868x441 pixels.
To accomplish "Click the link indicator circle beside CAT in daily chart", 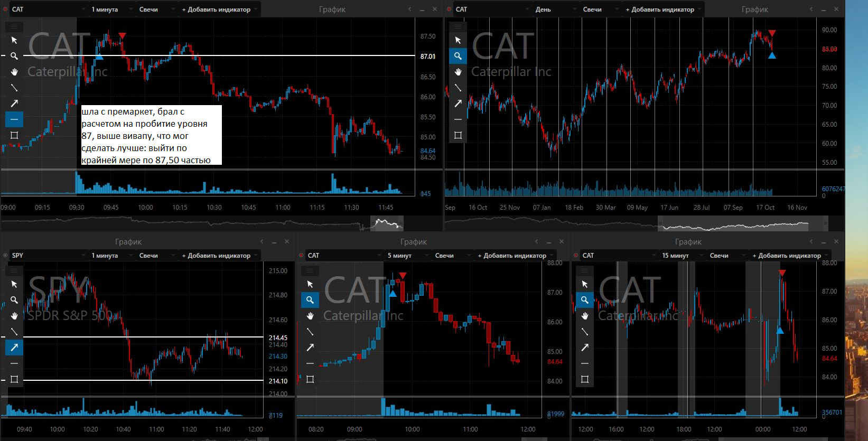I will pos(449,10).
